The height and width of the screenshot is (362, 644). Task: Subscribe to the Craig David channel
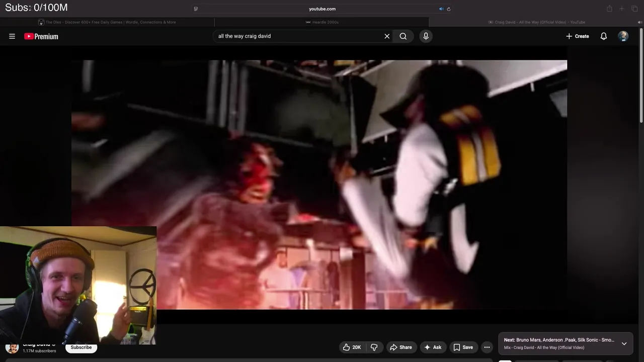coord(81,347)
